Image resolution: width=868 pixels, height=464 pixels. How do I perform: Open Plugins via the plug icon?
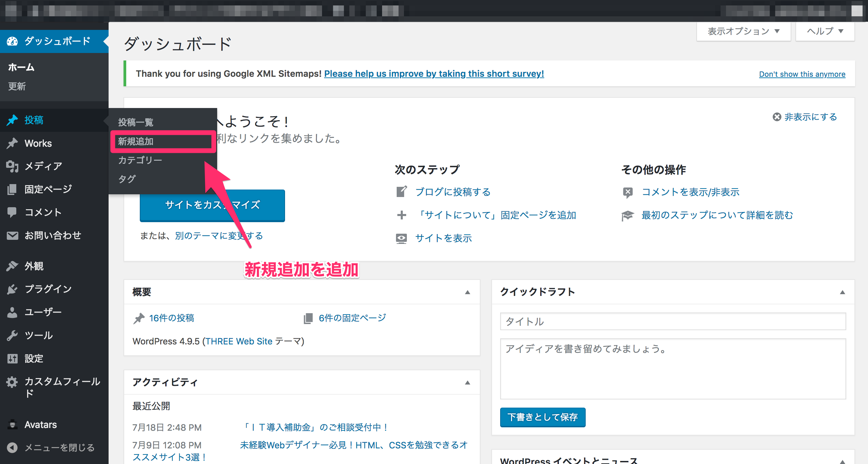12,289
